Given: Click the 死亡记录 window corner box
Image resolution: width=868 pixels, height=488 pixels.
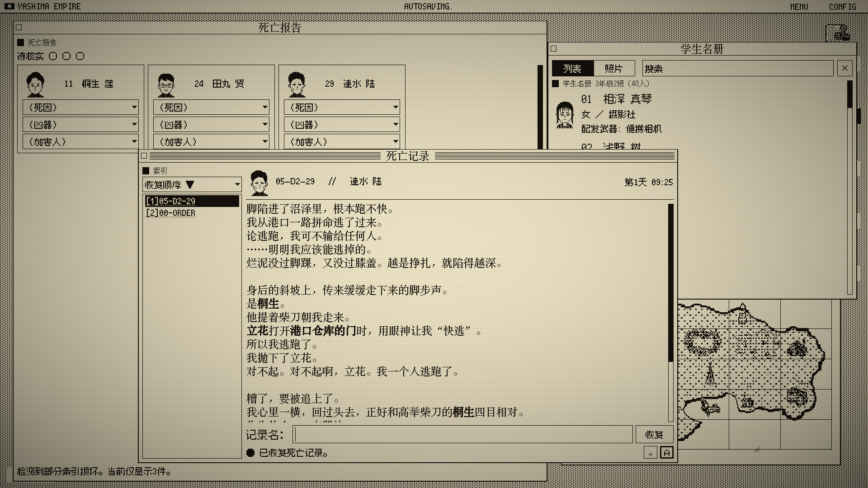Looking at the screenshot, I should (144, 156).
